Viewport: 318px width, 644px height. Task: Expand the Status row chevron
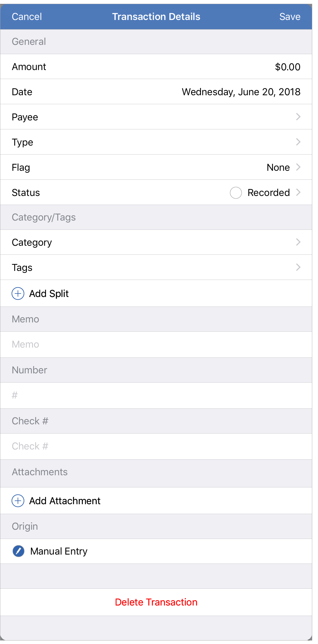[298, 192]
